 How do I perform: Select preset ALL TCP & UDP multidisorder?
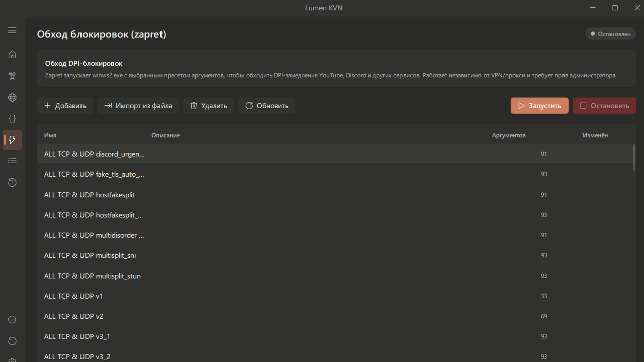(336, 235)
